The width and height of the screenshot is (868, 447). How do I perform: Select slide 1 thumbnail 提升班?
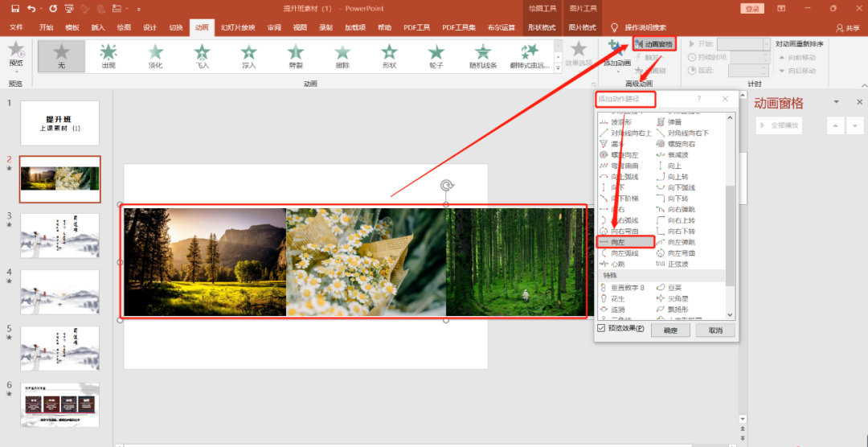click(x=59, y=123)
